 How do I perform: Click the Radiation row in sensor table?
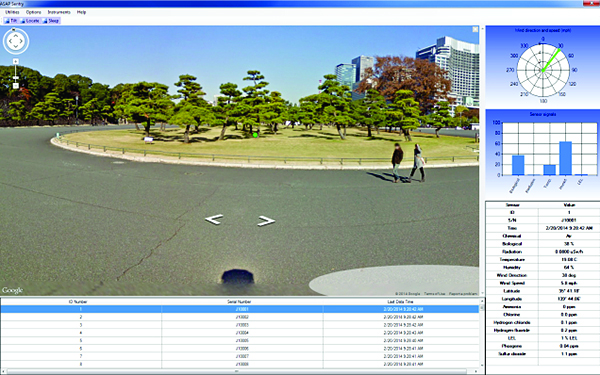tap(543, 252)
